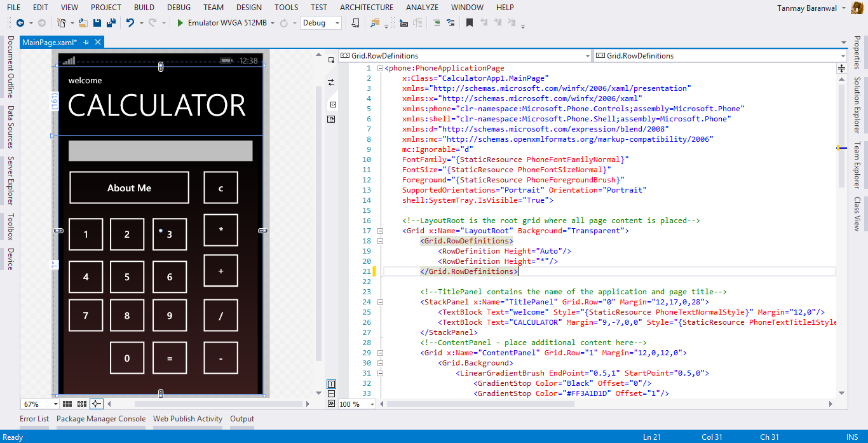Viewport: 868px width, 443px height.
Task: Select the '=' button in the designer
Action: (x=170, y=358)
